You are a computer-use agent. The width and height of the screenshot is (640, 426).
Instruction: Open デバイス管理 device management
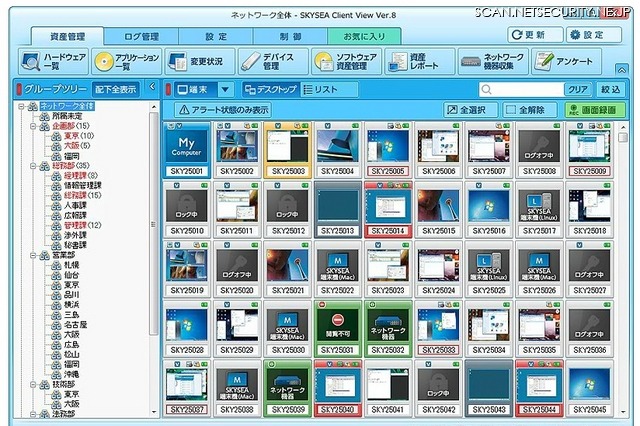click(x=273, y=62)
